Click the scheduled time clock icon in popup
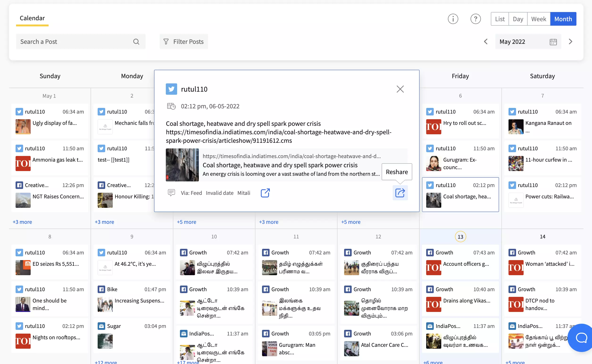The width and height of the screenshot is (592, 364). [x=171, y=106]
